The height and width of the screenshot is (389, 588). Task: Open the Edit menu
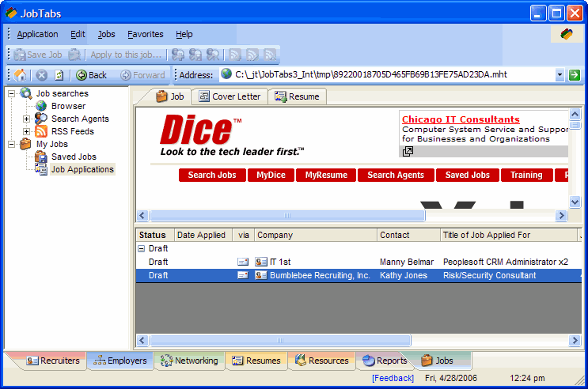(x=78, y=34)
